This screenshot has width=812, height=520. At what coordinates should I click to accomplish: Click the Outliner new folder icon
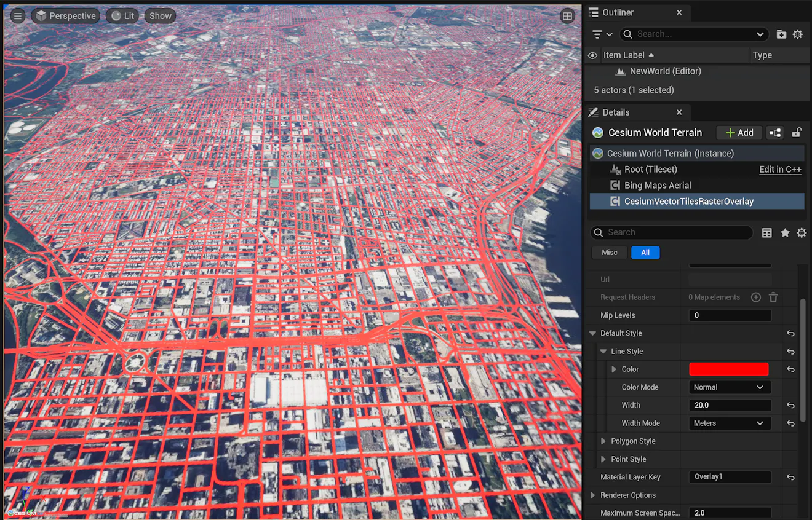781,34
